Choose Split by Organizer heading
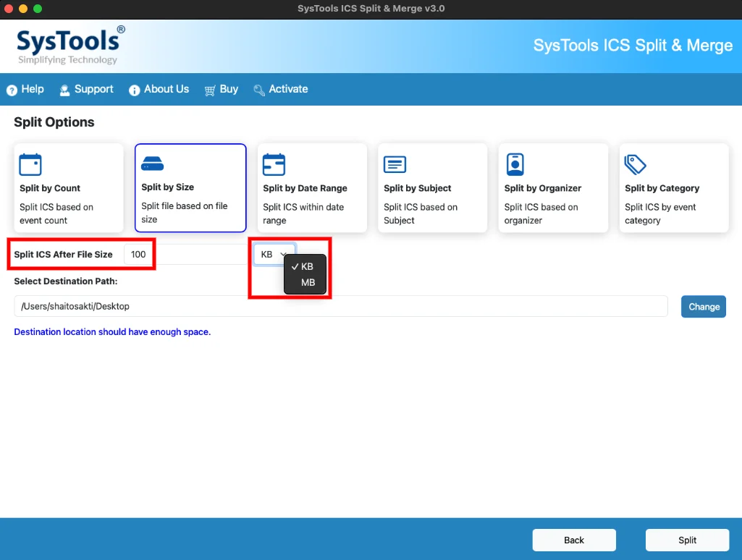The width and height of the screenshot is (742, 560). click(x=543, y=188)
